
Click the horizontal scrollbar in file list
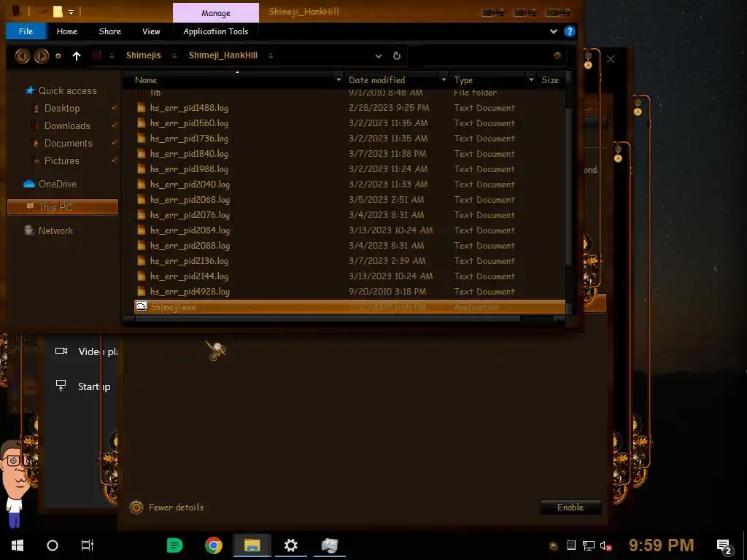point(328,319)
